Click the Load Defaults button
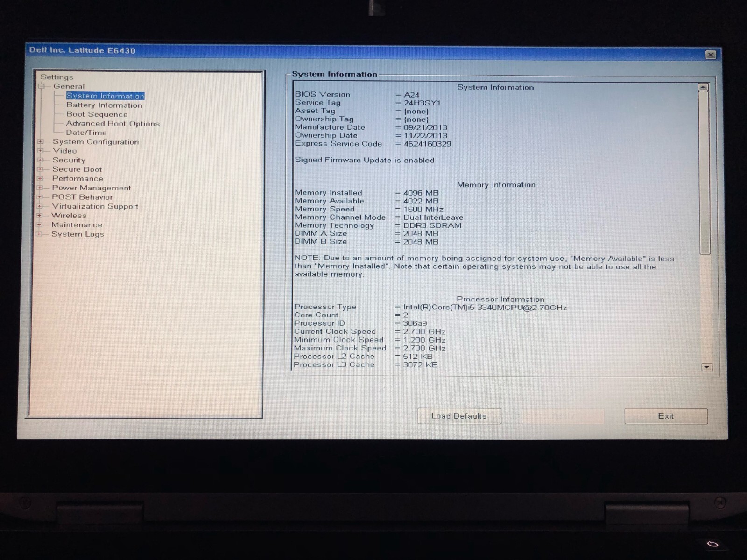The height and width of the screenshot is (560, 747). point(459,416)
